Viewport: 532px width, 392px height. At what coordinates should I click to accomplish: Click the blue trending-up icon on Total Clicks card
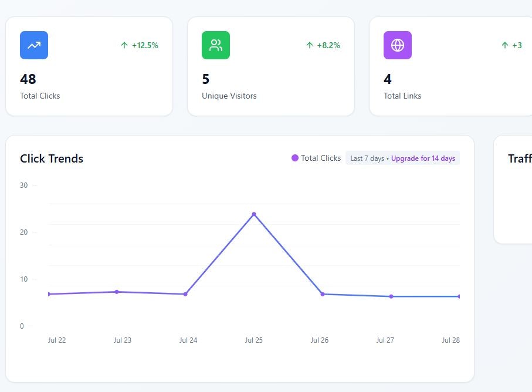34,45
